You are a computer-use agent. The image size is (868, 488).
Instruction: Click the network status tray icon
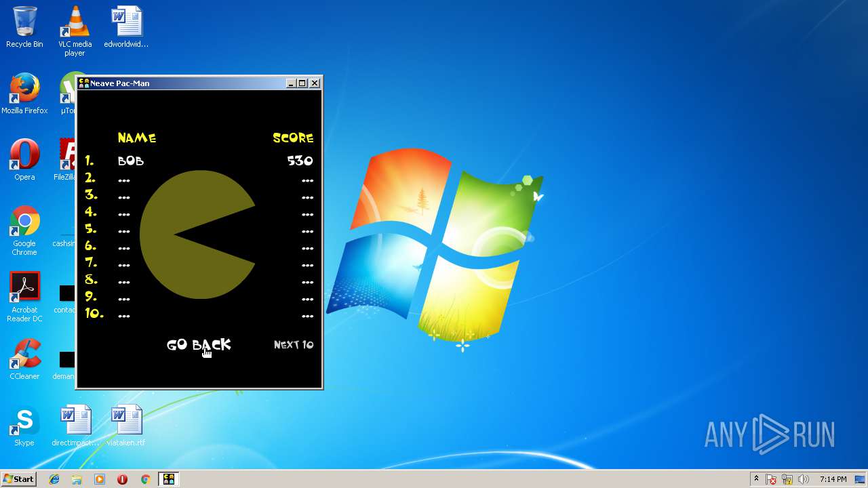click(787, 479)
